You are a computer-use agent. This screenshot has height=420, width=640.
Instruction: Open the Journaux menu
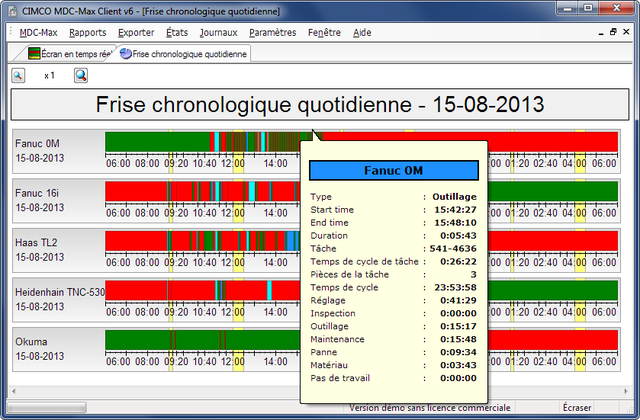tap(218, 33)
